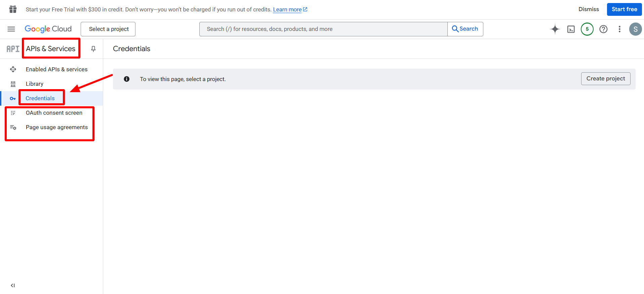Click the Create project button
Viewport: 644px width, 294px height.
tap(606, 79)
